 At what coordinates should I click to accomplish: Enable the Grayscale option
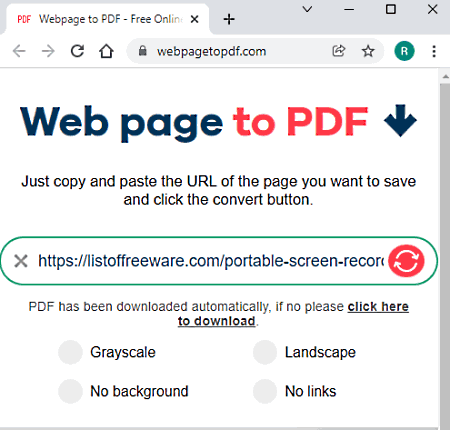pos(70,352)
